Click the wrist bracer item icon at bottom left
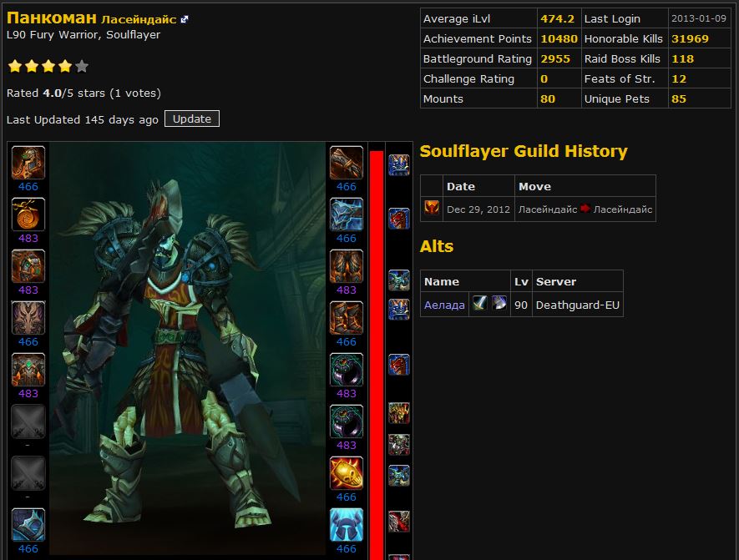Screen dimensions: 739x560 pyautogui.click(x=28, y=525)
